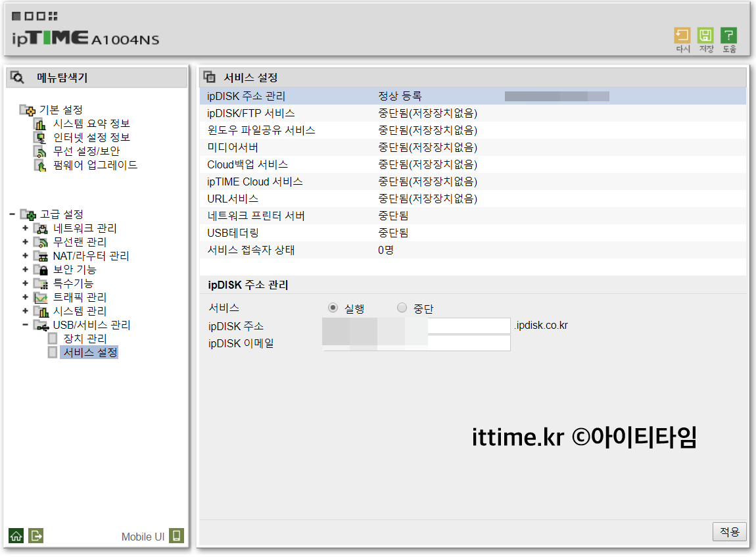Select the 미디어서버 row
Screen dimensions: 756x557
[x=473, y=148]
